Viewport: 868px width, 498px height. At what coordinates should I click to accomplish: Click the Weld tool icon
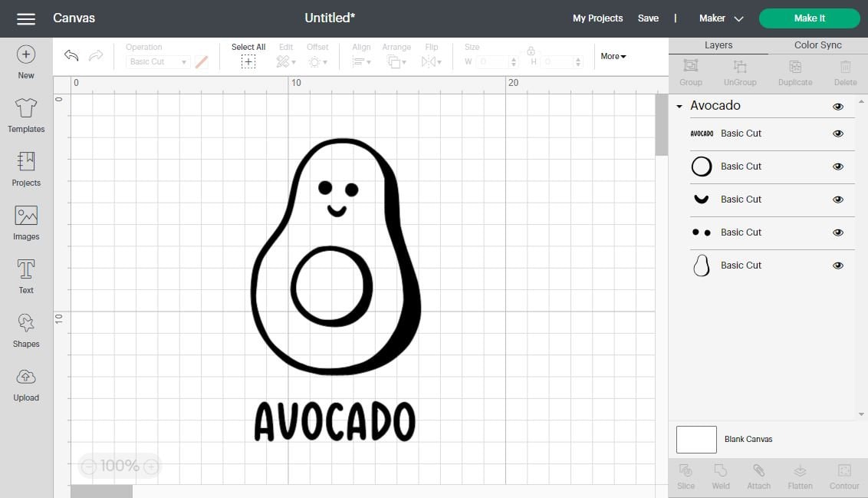pos(720,476)
